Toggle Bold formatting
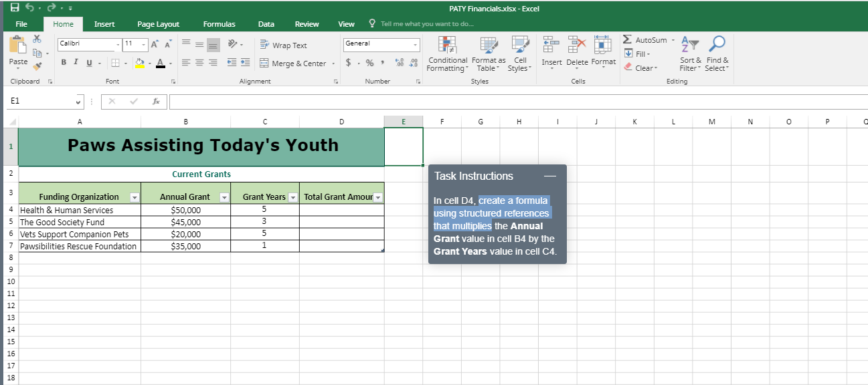Screen dimensions: 868x385 [x=64, y=63]
